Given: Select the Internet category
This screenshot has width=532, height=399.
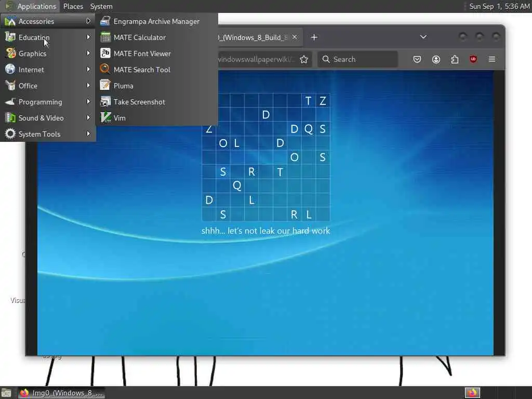Looking at the screenshot, I should [x=48, y=70].
